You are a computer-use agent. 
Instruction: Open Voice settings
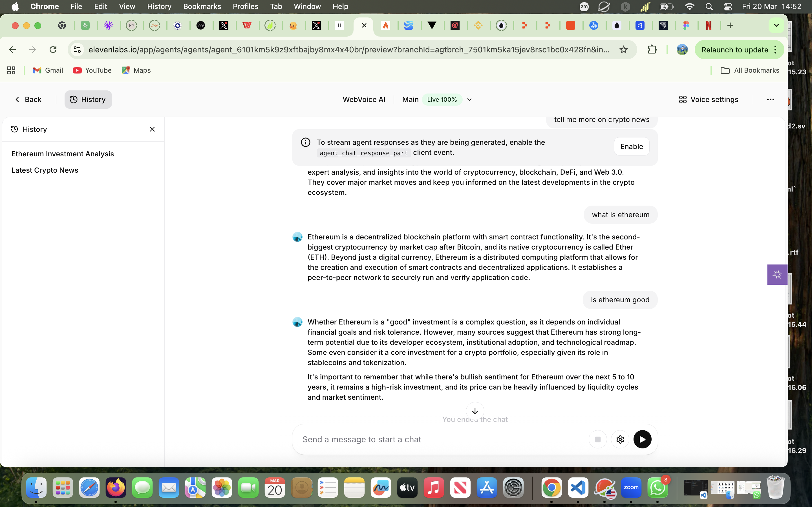(708, 100)
